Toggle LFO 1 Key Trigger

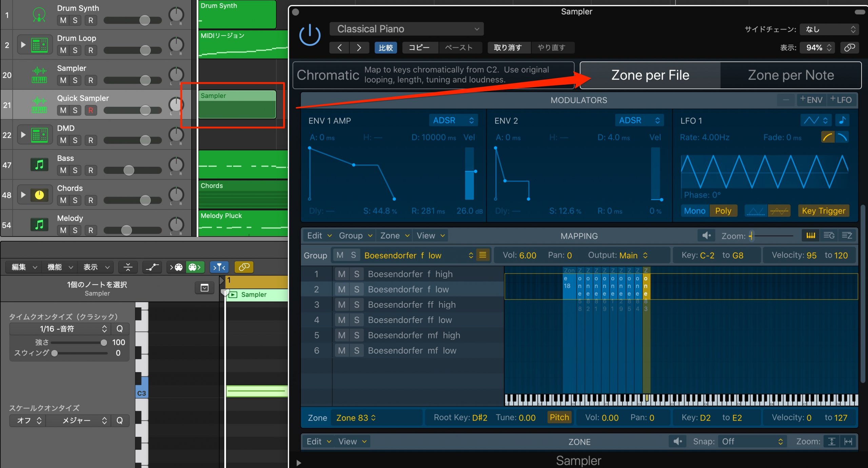(x=824, y=211)
